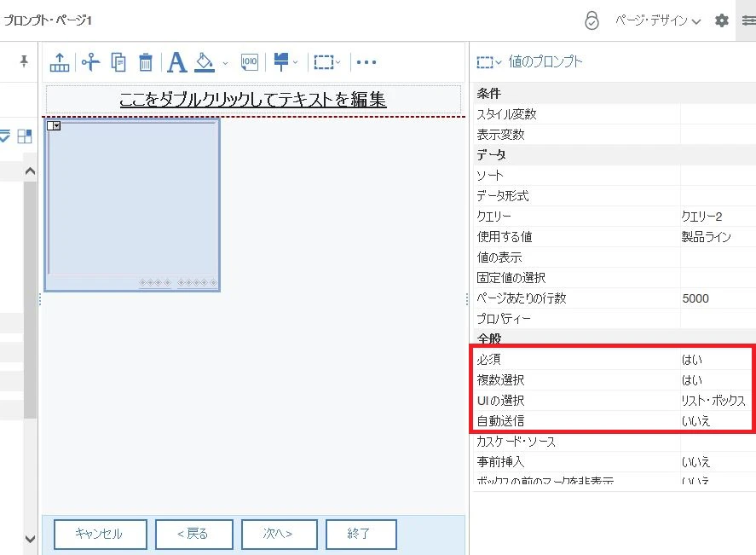Toggle the properties pane icon at top right

click(749, 20)
